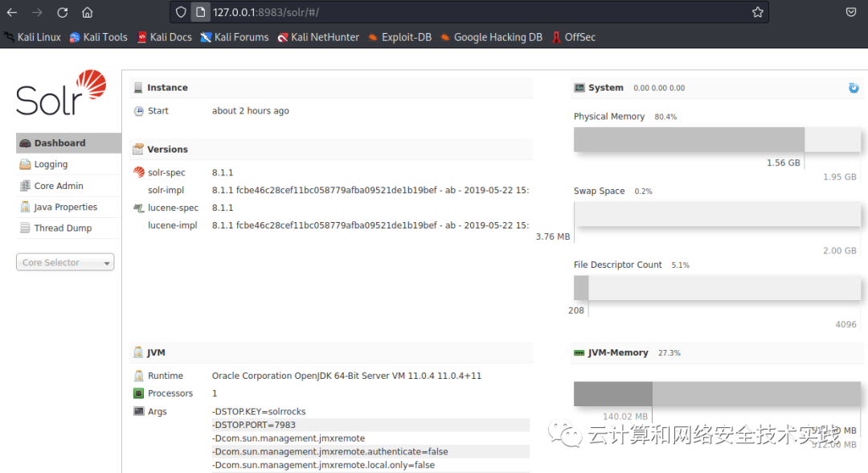Open the Kali Docs bookmark
The image size is (868, 473).
[x=165, y=37]
